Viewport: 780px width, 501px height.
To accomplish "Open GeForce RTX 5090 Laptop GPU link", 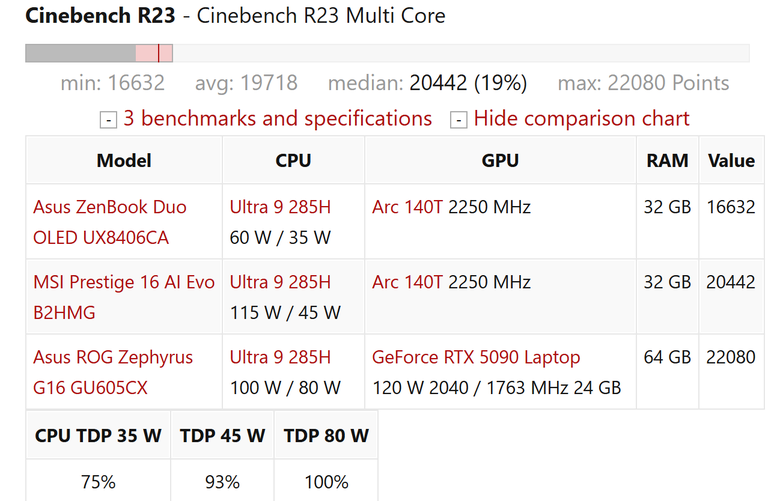I will tap(476, 357).
